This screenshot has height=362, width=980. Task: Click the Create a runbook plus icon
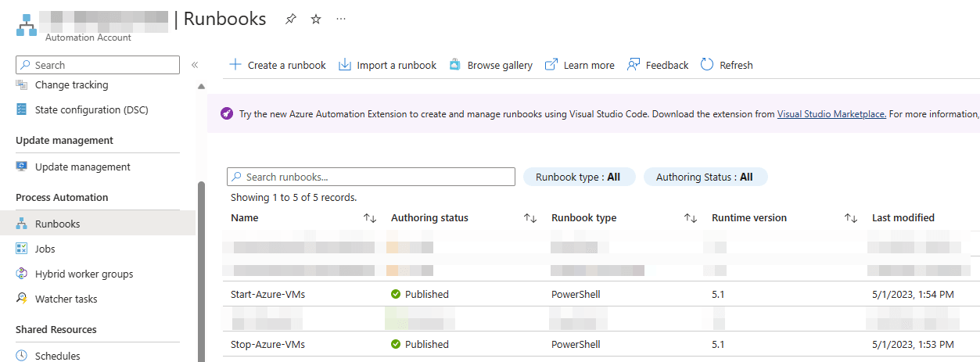point(235,65)
